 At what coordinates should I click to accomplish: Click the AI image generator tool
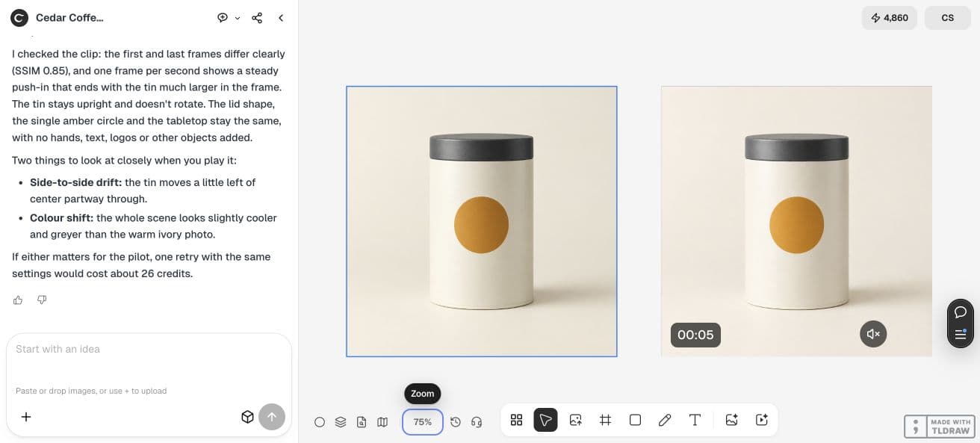tap(732, 420)
